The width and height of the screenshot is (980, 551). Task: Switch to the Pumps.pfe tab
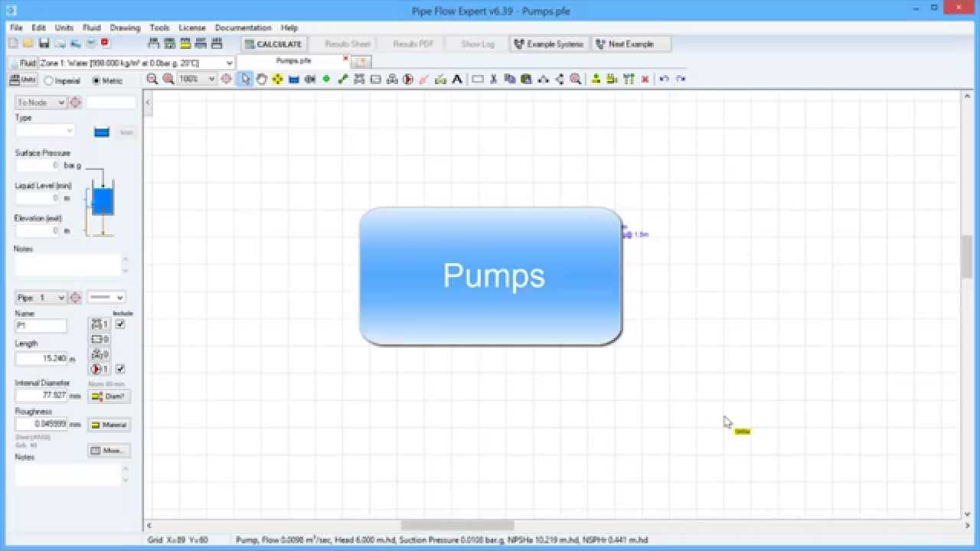click(x=293, y=60)
